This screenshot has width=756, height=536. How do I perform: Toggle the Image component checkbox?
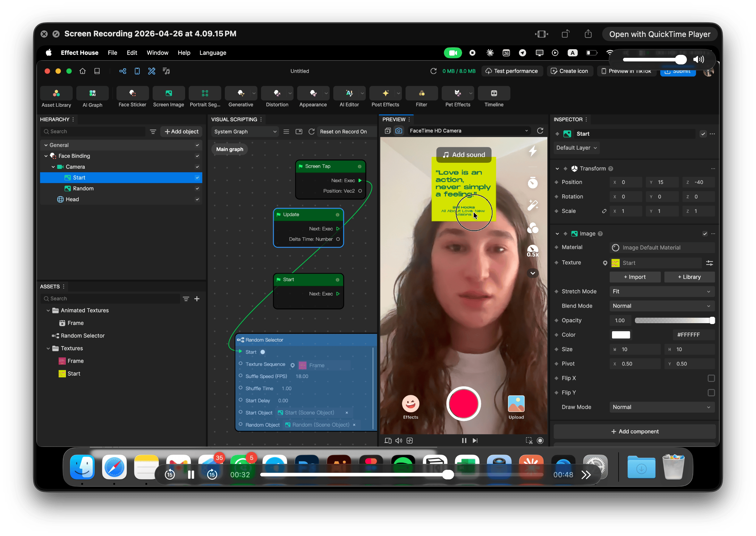(x=705, y=234)
